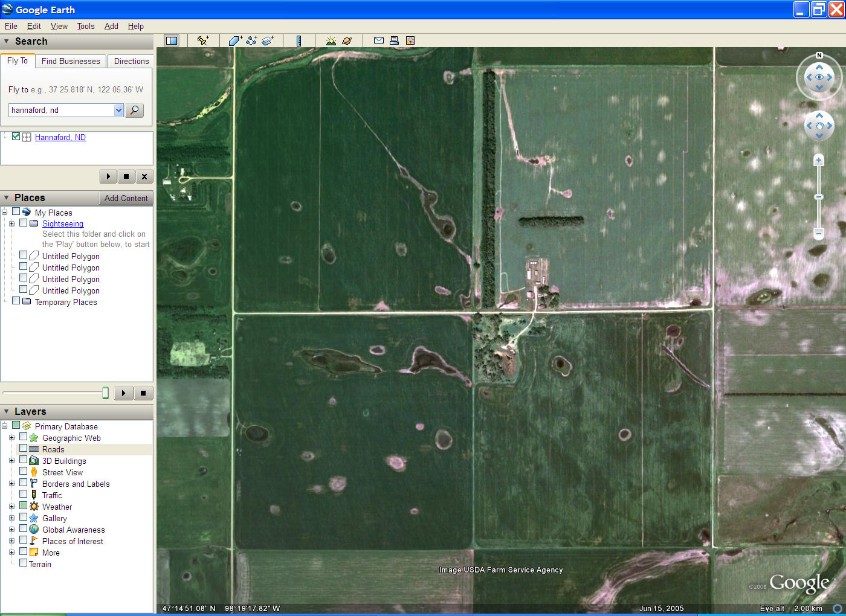Viewport: 846px width, 616px height.
Task: Open the Tools menu
Action: pos(86,26)
